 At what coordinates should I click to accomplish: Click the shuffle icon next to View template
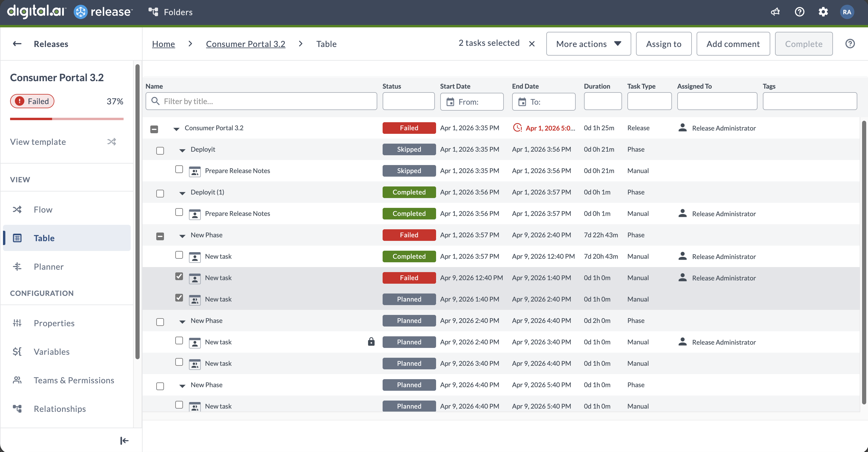point(111,142)
